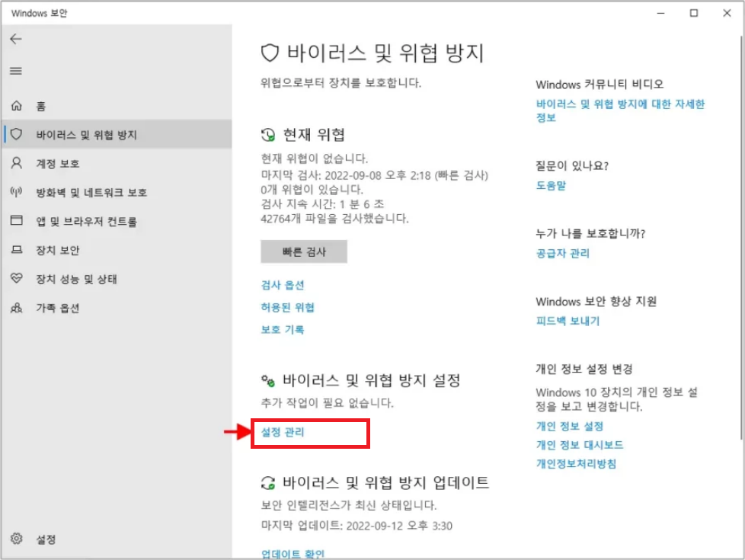Open the hamburger navigation menu
The image size is (745, 560).
click(x=16, y=71)
